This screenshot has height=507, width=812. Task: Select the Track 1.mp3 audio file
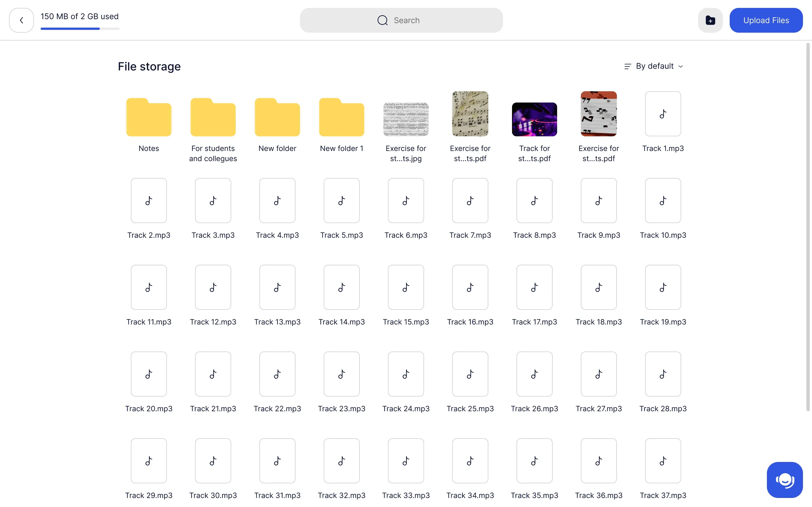(663, 114)
